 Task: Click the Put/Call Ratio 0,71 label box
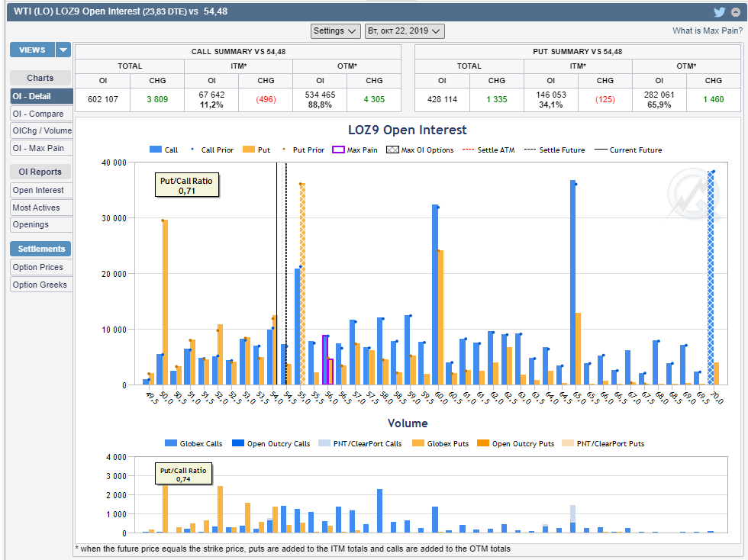[x=187, y=185]
